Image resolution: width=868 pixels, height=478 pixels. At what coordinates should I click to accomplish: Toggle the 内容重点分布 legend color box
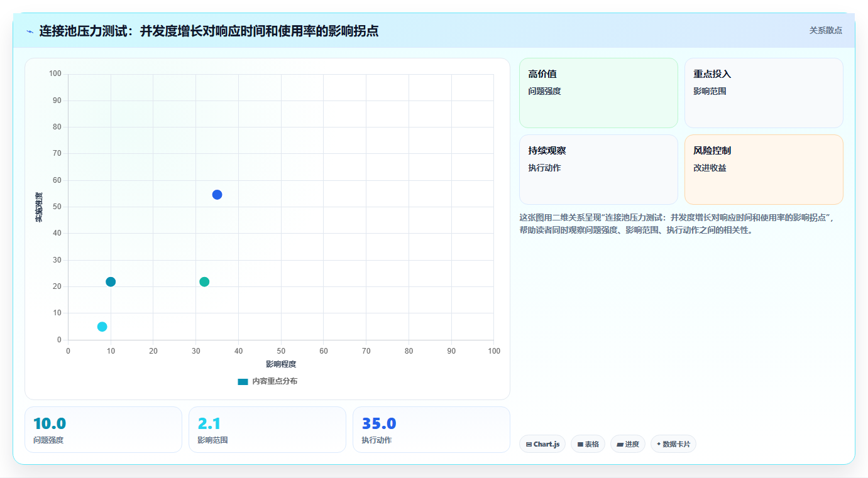tap(243, 381)
